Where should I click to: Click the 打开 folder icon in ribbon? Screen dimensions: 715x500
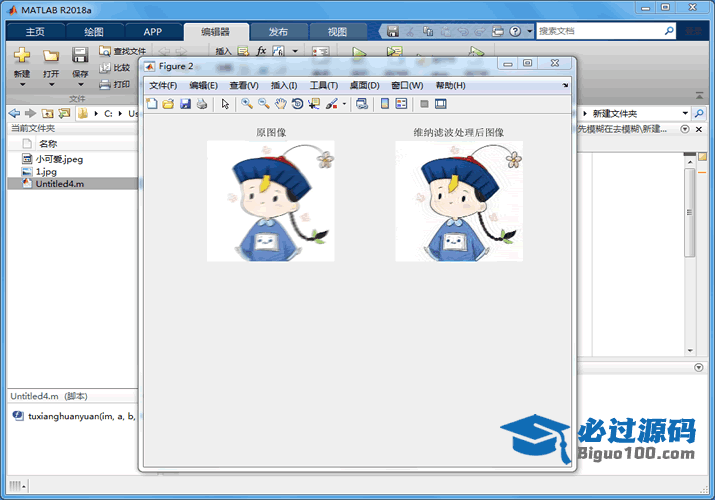pos(51,56)
